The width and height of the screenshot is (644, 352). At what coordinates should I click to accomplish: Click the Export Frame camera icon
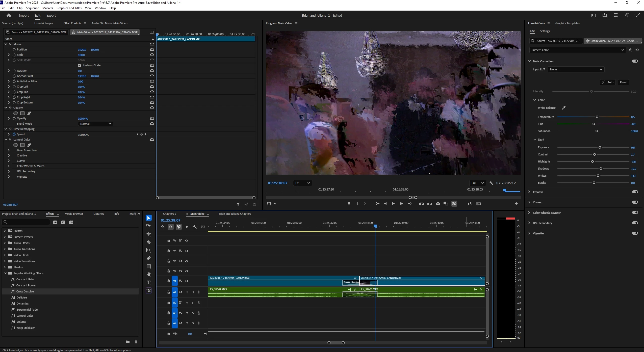(438, 204)
